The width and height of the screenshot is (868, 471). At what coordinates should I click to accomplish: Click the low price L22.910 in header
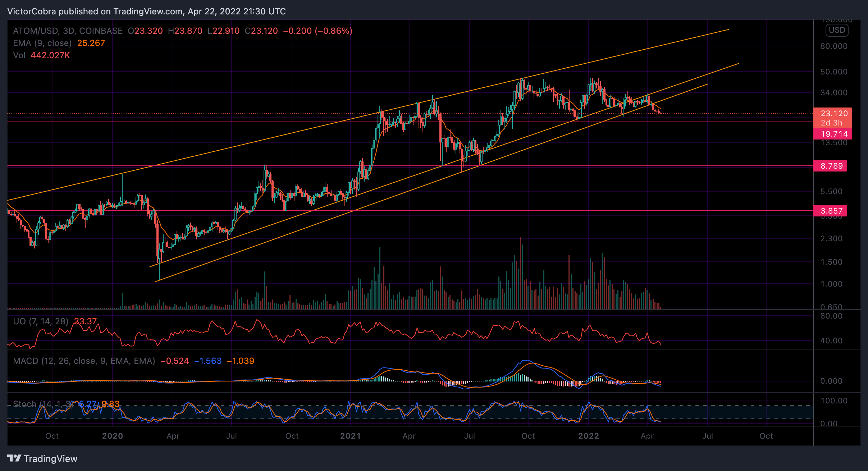point(224,31)
